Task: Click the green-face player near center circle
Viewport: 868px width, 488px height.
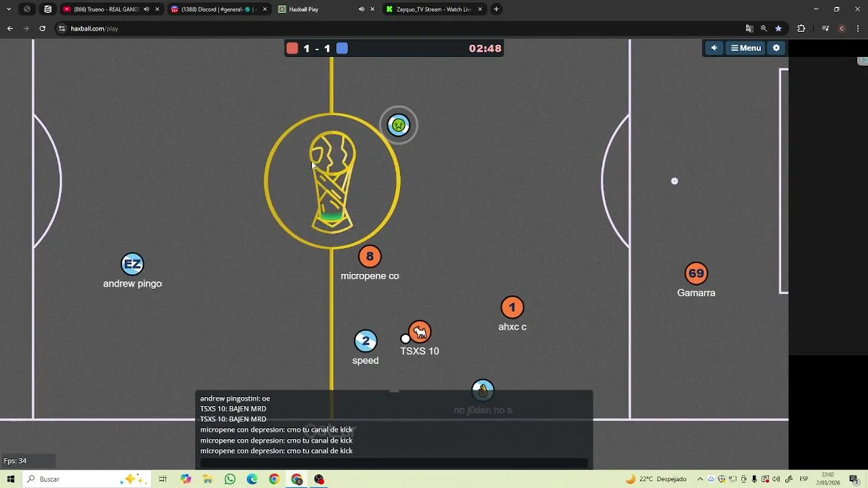Action: pyautogui.click(x=398, y=125)
